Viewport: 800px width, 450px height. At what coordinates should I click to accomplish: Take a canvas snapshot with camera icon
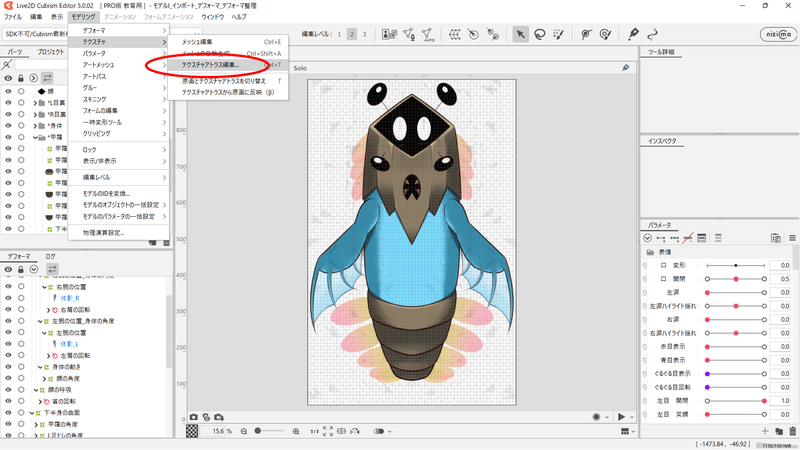(194, 417)
